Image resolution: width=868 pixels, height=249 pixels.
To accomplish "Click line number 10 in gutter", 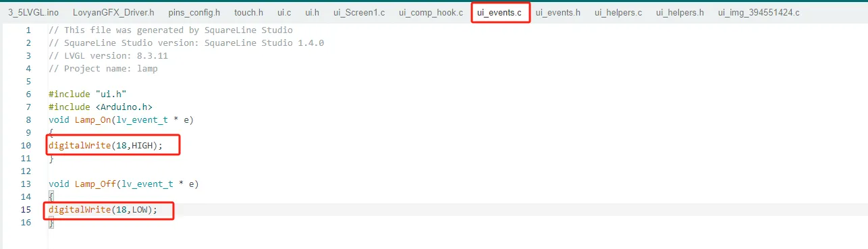I will pos(26,145).
